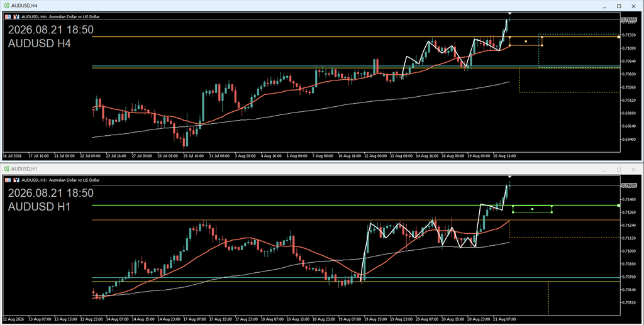This screenshot has width=644, height=325.
Task: Click the AUDUSD,H4 window candlestick icon
Action: 6,6
